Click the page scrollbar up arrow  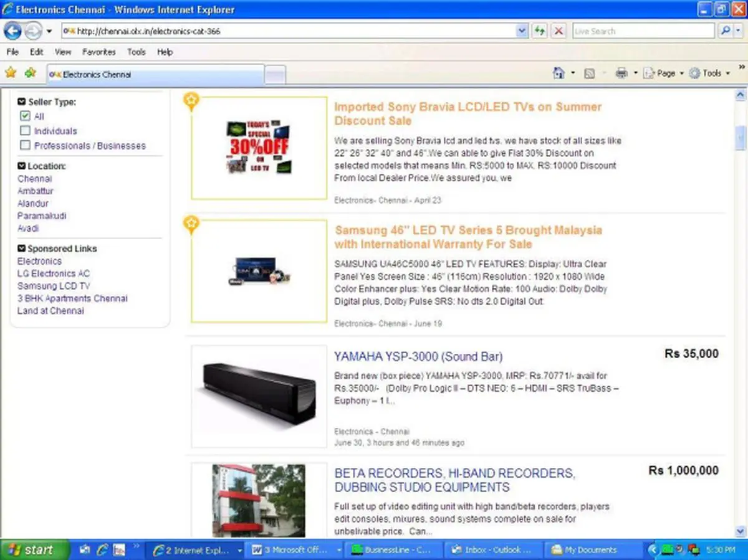click(x=741, y=95)
